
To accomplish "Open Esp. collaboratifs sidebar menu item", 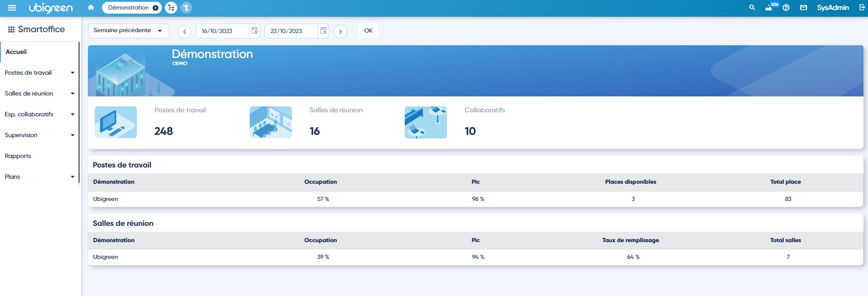I will (29, 115).
